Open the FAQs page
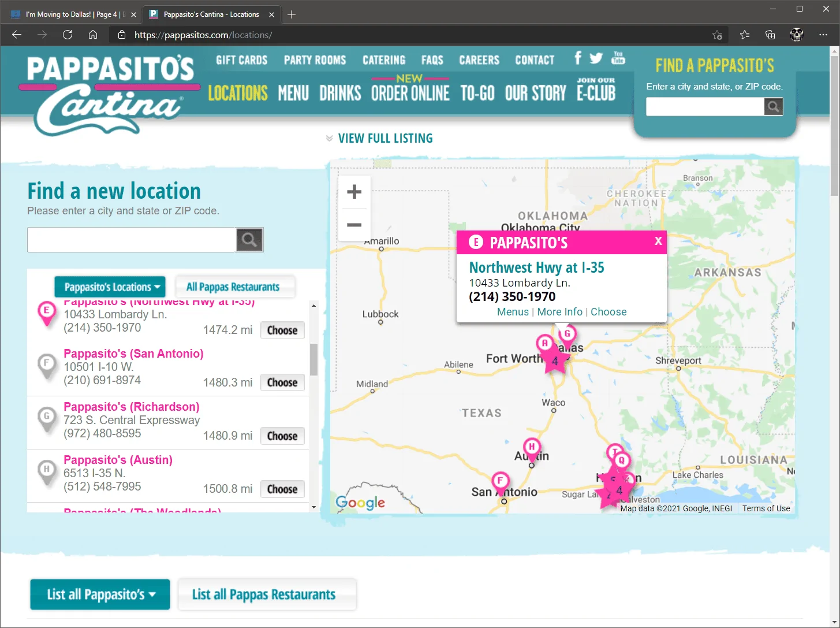This screenshot has height=628, width=840. pos(432,60)
